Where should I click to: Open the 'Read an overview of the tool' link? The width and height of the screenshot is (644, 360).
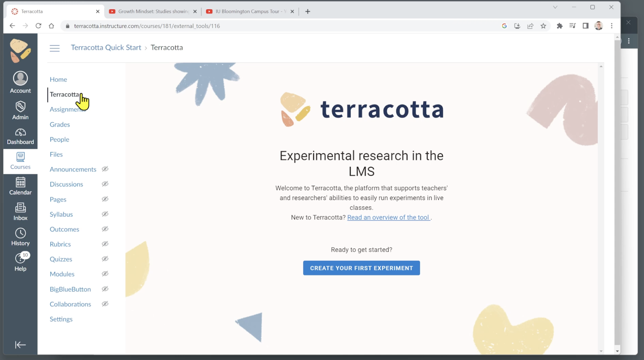[388, 217]
